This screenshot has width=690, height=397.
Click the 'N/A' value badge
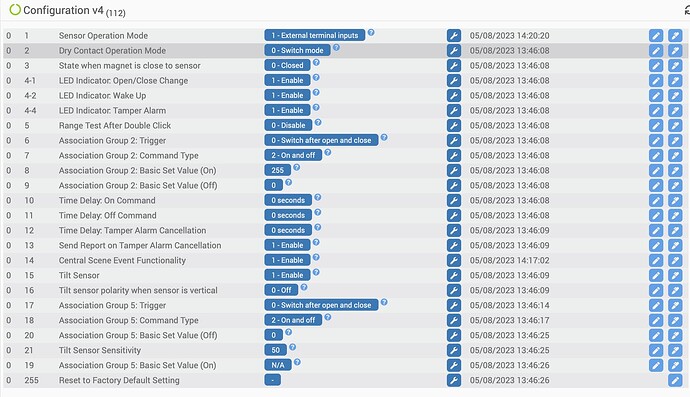(278, 365)
